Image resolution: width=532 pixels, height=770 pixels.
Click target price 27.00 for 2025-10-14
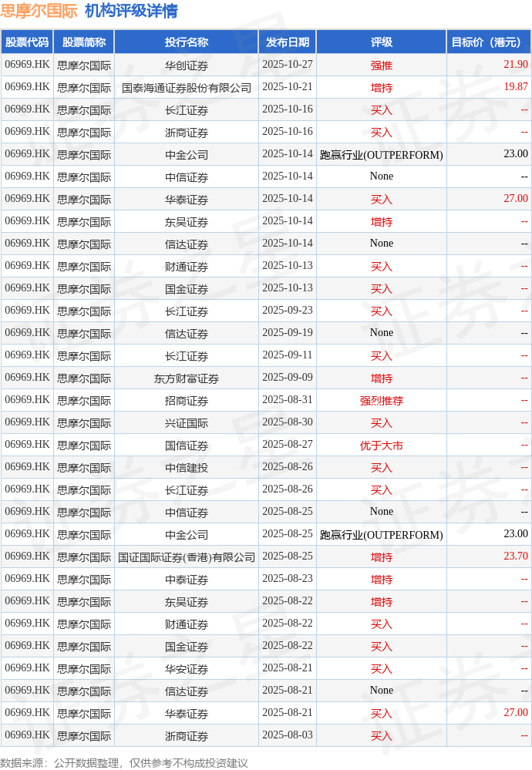[516, 198]
